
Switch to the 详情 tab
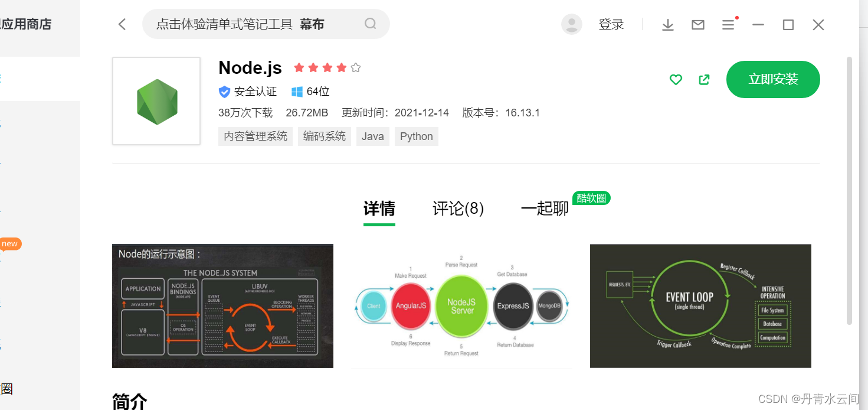point(379,209)
